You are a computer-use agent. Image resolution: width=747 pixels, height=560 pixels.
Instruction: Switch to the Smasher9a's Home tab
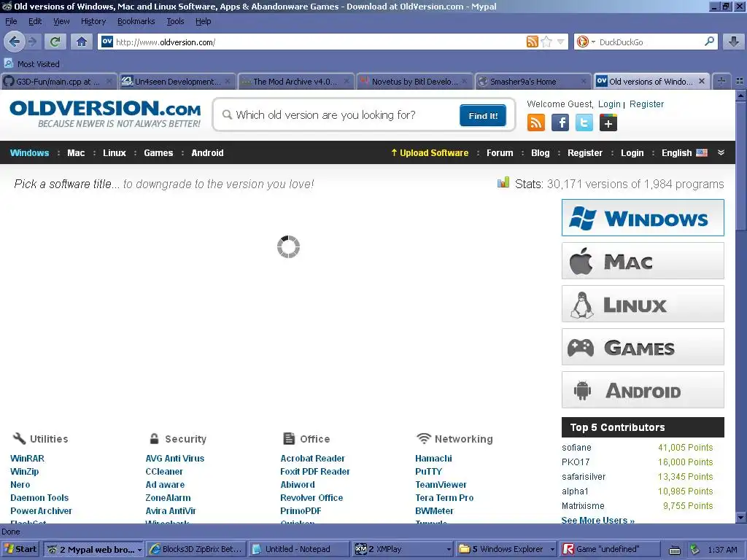pyautogui.click(x=533, y=82)
